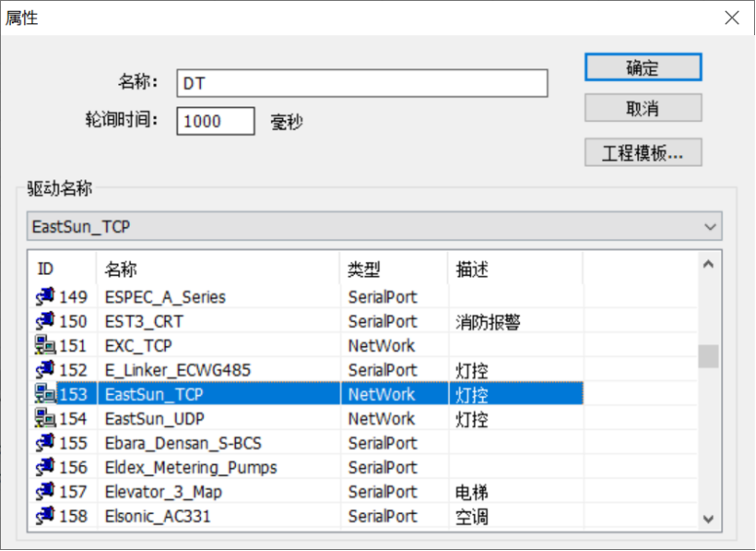
Task: Click the serial port icon for row 156
Action: [45, 467]
